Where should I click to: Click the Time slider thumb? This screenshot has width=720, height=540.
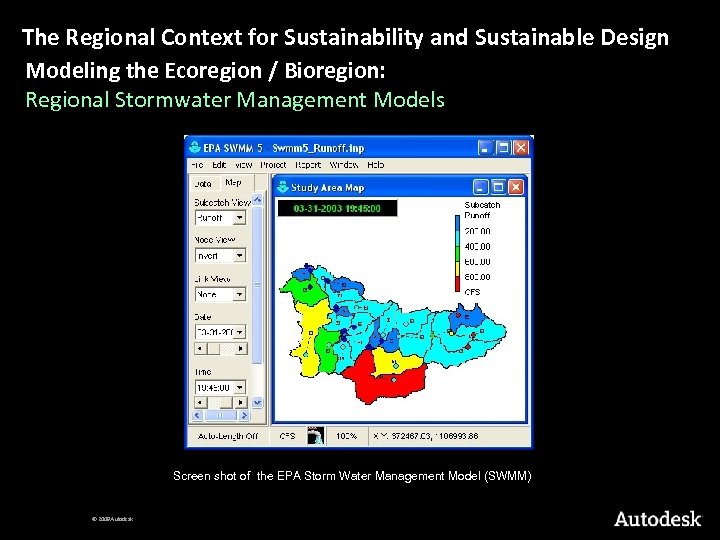(x=225, y=403)
